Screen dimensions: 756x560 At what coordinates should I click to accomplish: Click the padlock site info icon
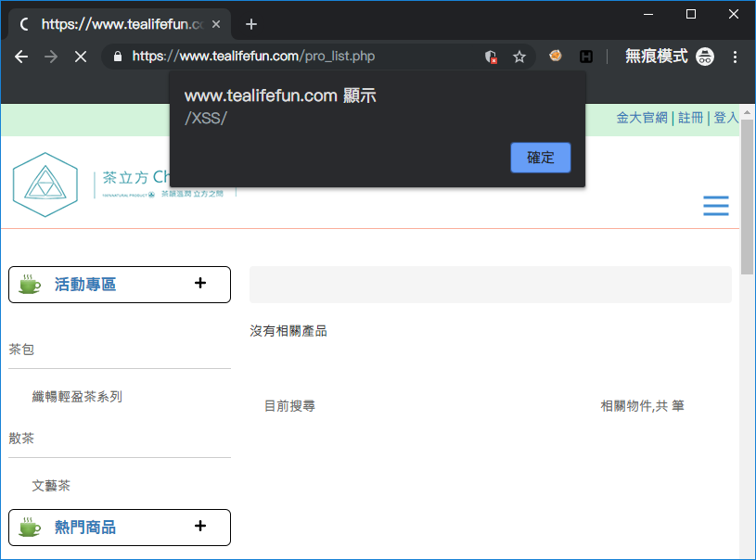[117, 57]
